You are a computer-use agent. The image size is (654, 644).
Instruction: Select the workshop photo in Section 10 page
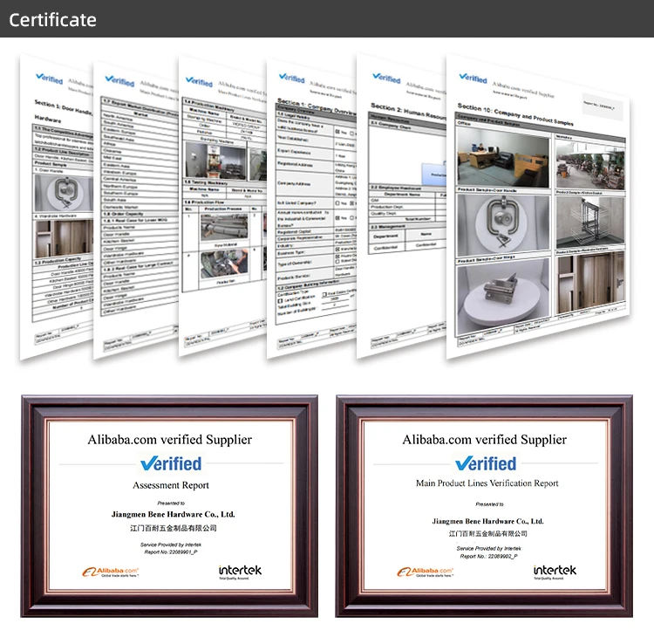[589, 165]
